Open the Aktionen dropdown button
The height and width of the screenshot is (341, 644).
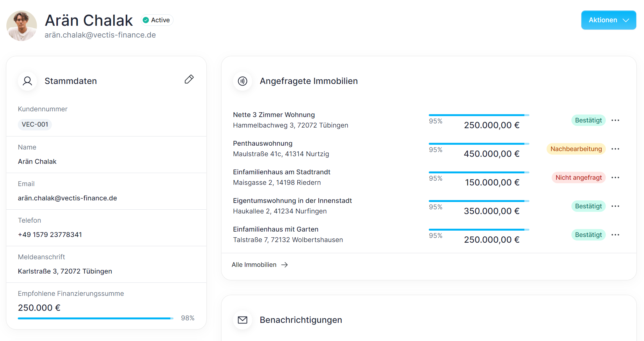609,20
